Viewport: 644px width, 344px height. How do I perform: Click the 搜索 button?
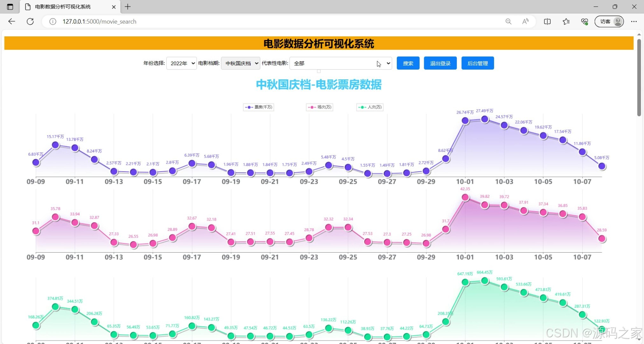[x=408, y=63]
